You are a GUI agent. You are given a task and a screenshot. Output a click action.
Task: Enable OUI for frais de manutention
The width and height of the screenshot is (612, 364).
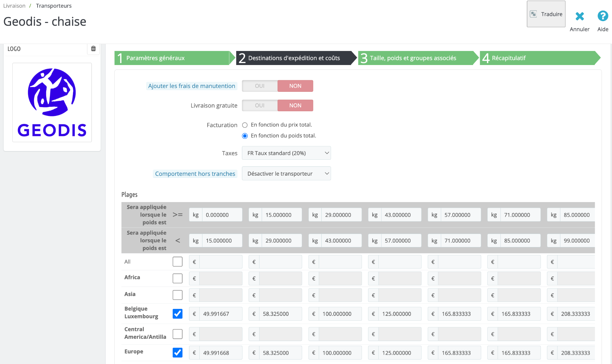tap(259, 86)
